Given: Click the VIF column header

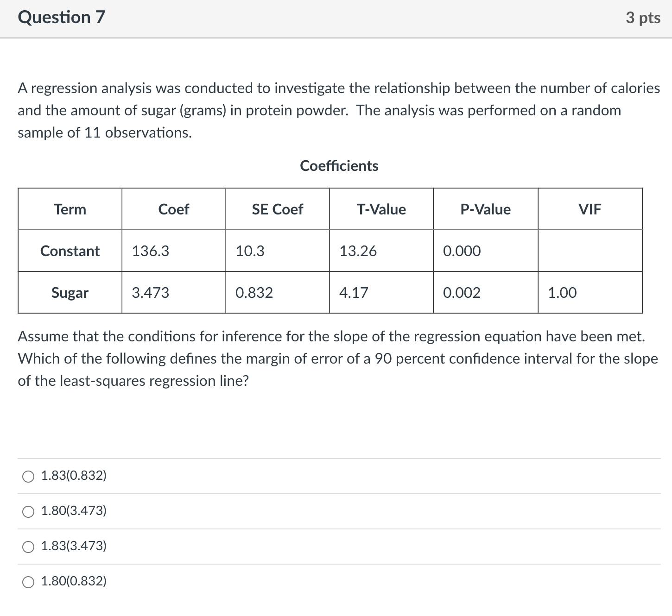Looking at the screenshot, I should (590, 209).
